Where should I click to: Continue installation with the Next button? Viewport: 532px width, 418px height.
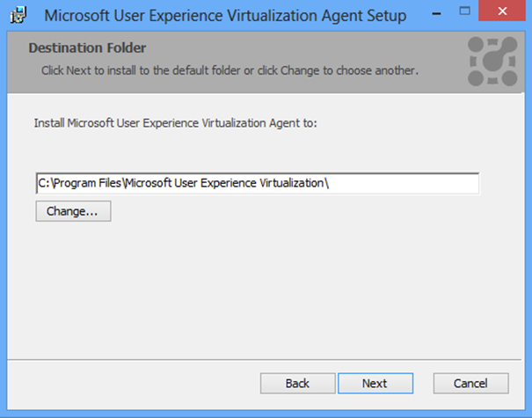375,384
